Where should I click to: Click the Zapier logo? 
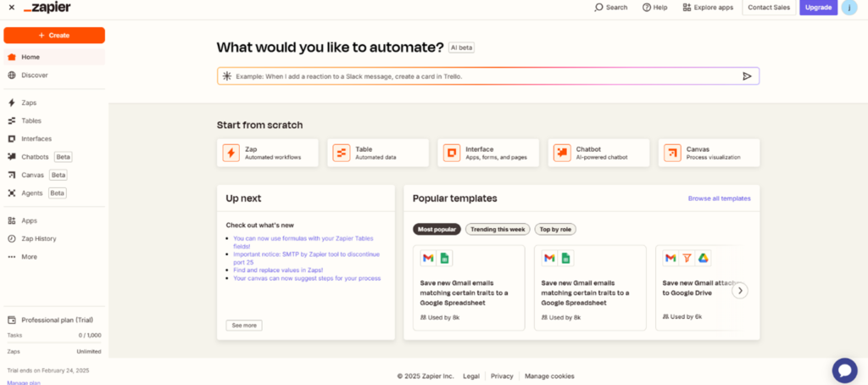(x=47, y=8)
